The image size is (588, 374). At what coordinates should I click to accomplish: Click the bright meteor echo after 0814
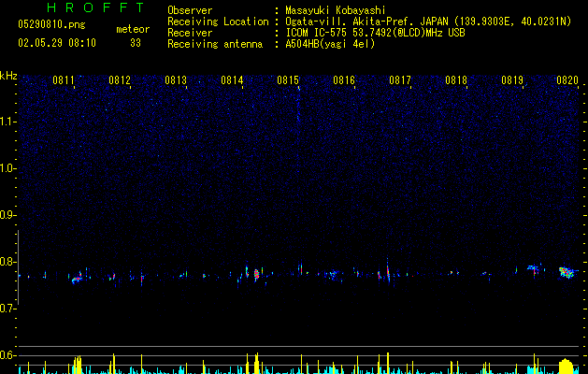pyautogui.click(x=256, y=275)
